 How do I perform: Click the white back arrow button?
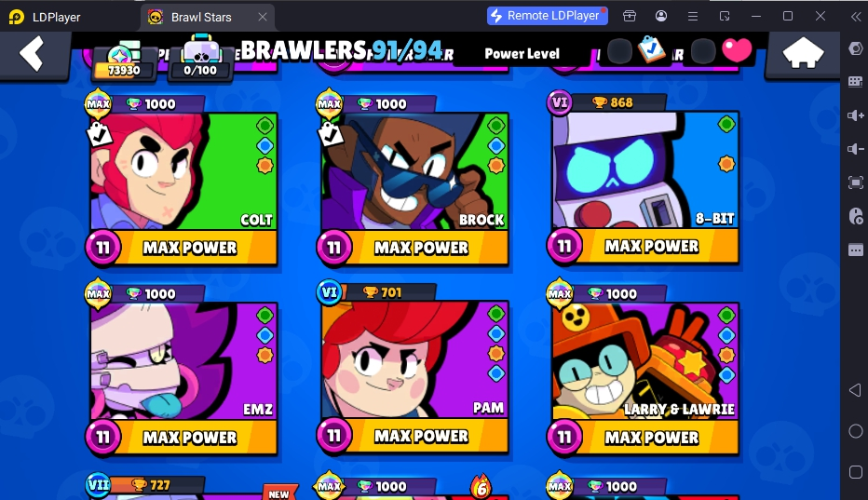32,54
